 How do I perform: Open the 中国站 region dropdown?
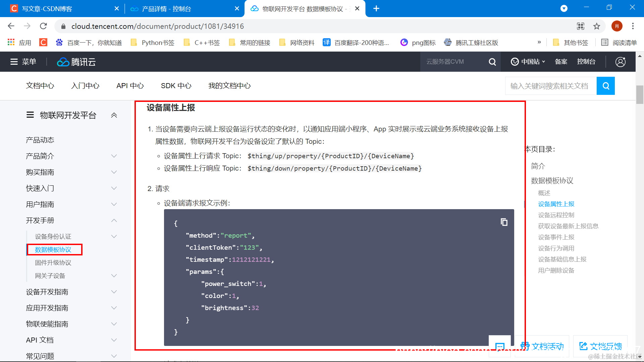(528, 62)
